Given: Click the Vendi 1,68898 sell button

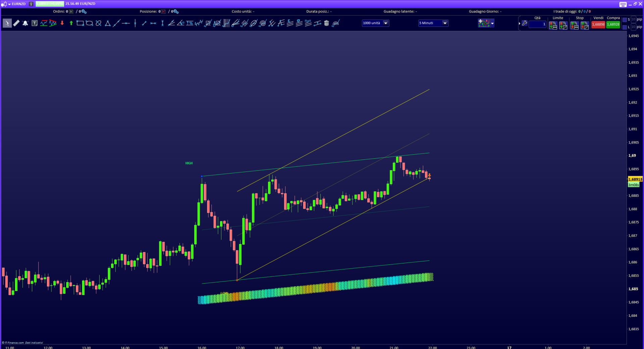Looking at the screenshot, I should (x=598, y=24).
